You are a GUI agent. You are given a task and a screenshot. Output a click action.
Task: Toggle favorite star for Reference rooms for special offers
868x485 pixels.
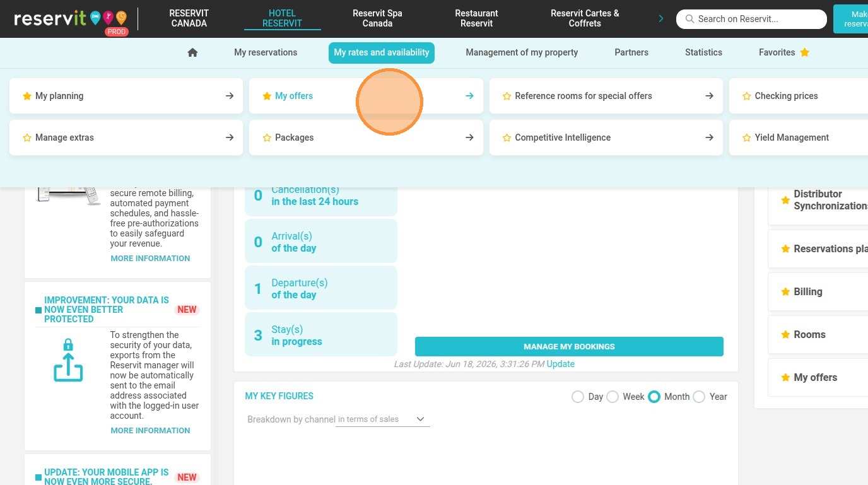coord(507,96)
